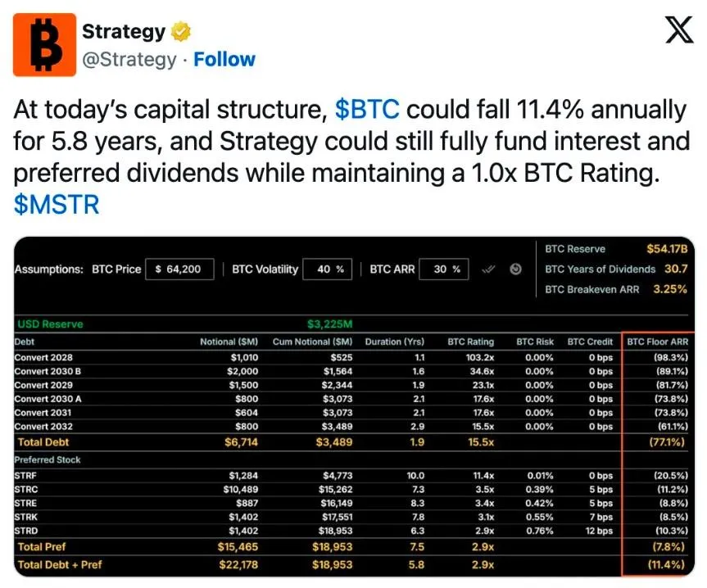Click the BTC Breakeven ARR value
The width and height of the screenshot is (707, 588).
670,289
